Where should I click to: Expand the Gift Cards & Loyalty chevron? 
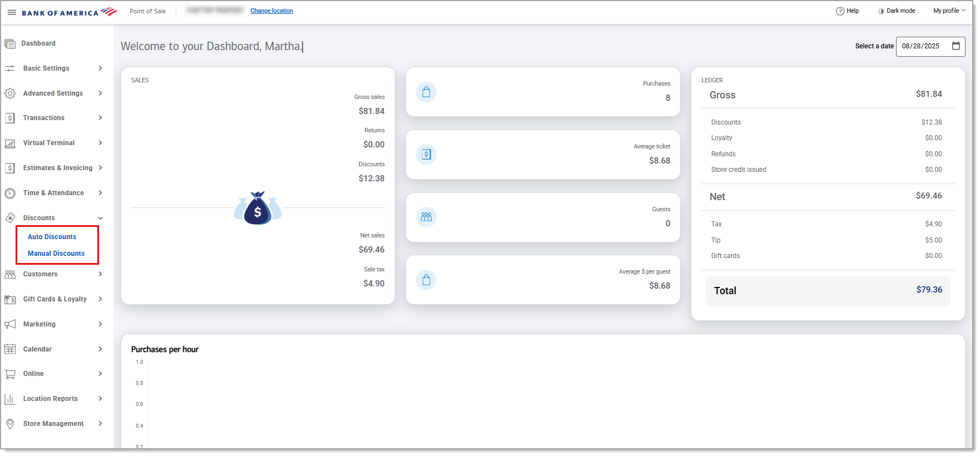tap(101, 299)
